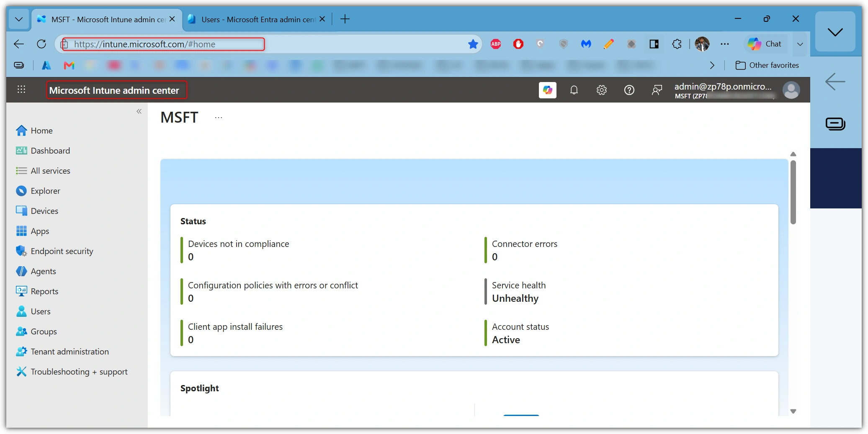This screenshot has width=868, height=434.
Task: Collapse the Intune navigation sidebar
Action: coord(139,111)
